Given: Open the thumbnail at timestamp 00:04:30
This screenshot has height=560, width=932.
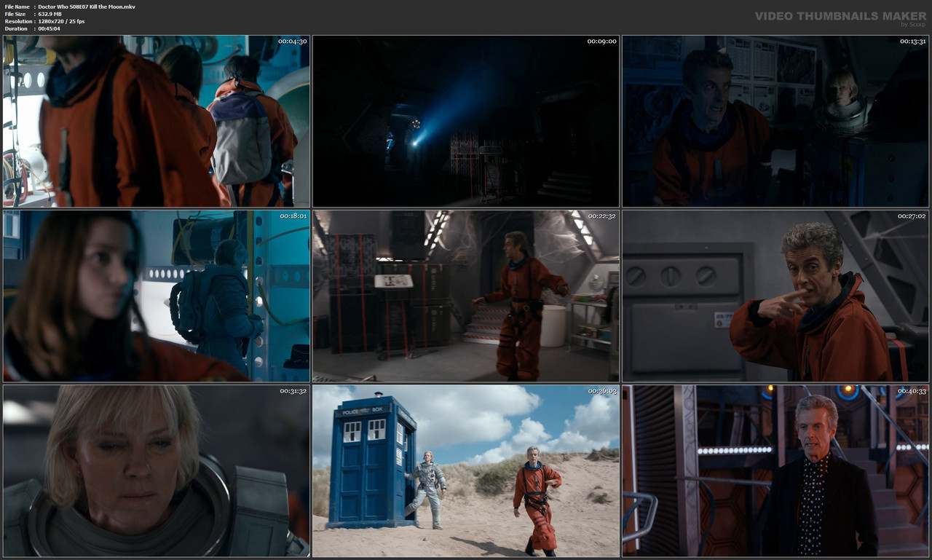Looking at the screenshot, I should 157,120.
